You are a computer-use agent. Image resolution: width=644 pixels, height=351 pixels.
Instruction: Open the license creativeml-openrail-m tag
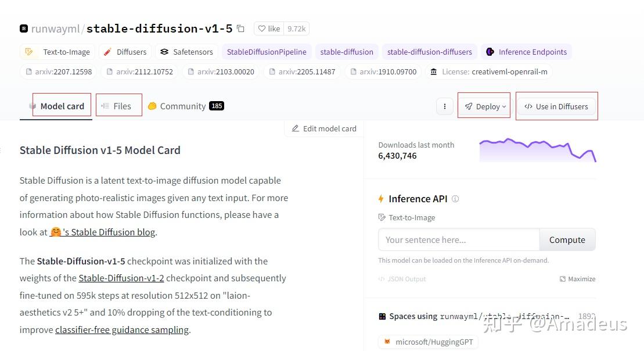point(488,71)
